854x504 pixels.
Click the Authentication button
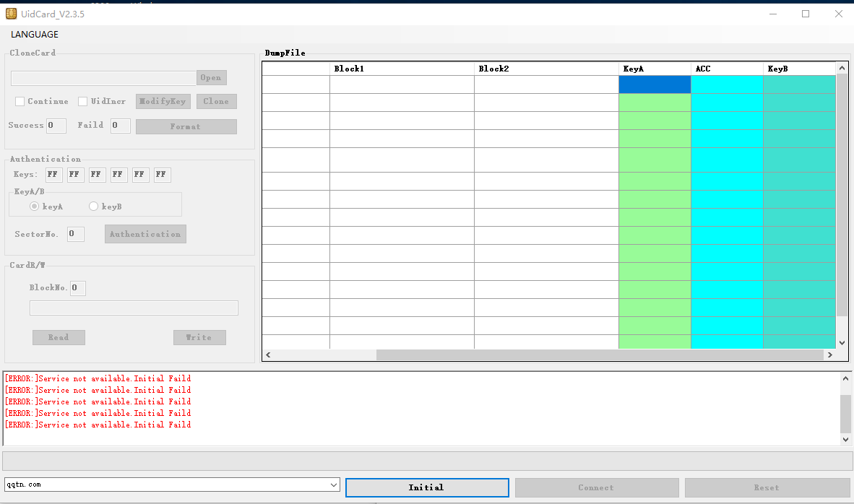click(145, 234)
